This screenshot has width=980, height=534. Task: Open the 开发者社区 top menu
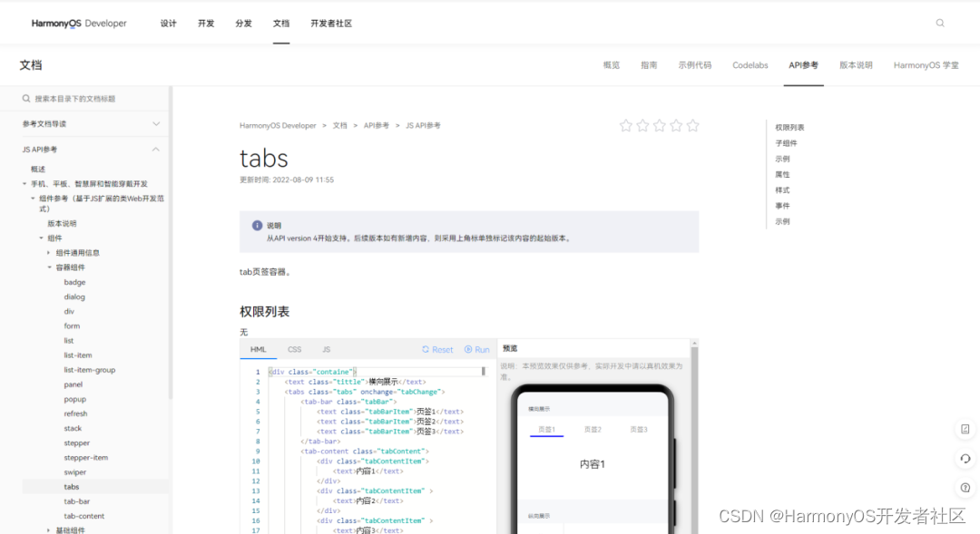[x=331, y=23]
